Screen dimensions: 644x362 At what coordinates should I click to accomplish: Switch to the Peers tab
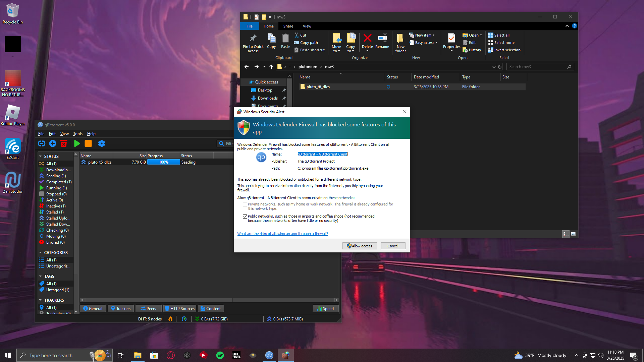coord(148,308)
